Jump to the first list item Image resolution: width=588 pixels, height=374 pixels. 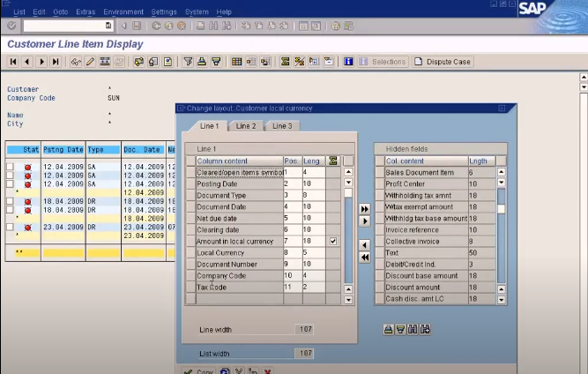[x=13, y=62]
